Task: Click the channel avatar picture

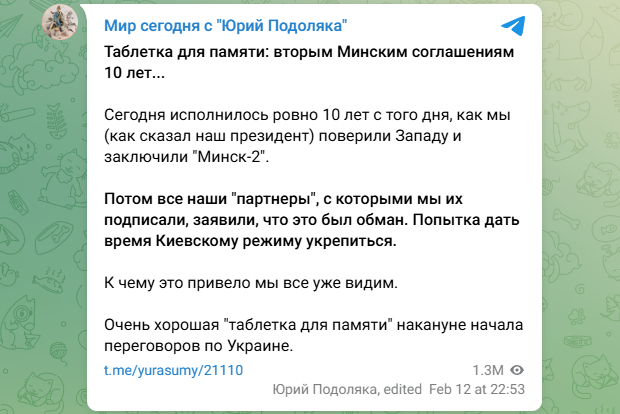Action: (60, 23)
